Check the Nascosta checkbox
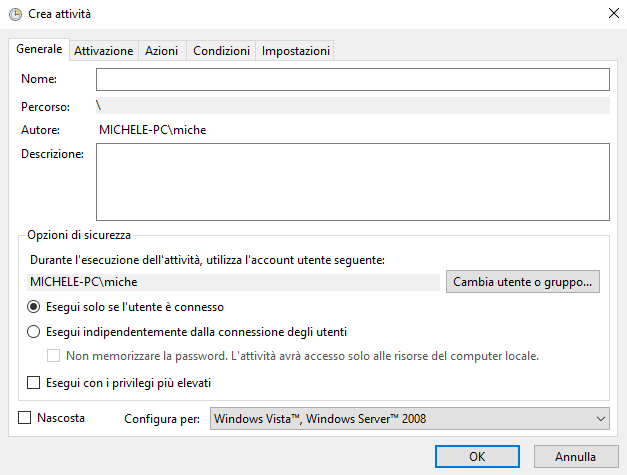The image size is (627, 475). pos(25,418)
